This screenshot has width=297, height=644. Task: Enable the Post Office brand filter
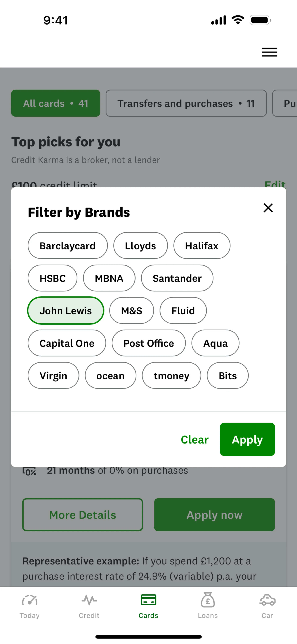pyautogui.click(x=149, y=343)
